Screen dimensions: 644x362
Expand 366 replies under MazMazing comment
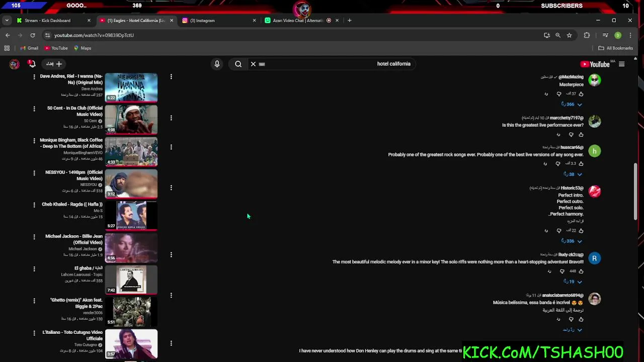tap(572, 105)
